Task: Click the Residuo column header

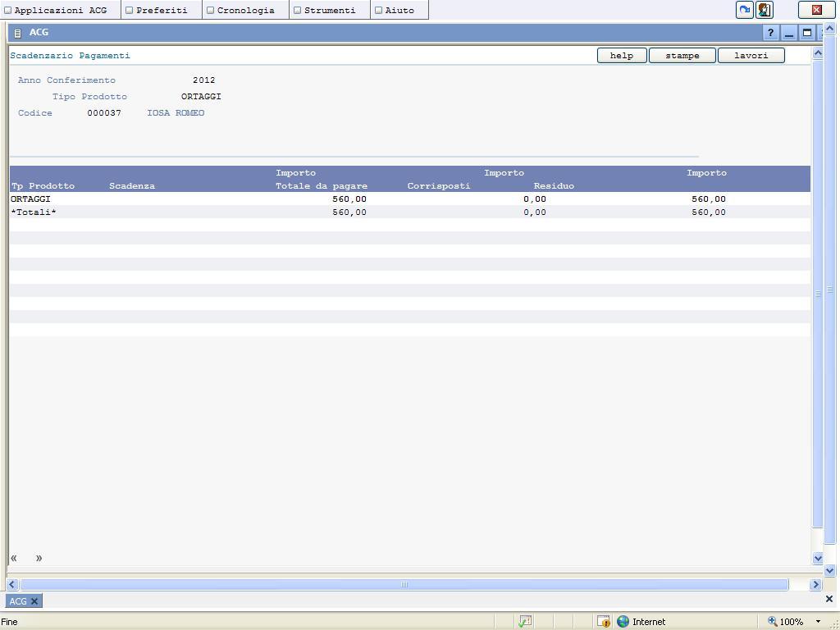Action: pyautogui.click(x=554, y=186)
